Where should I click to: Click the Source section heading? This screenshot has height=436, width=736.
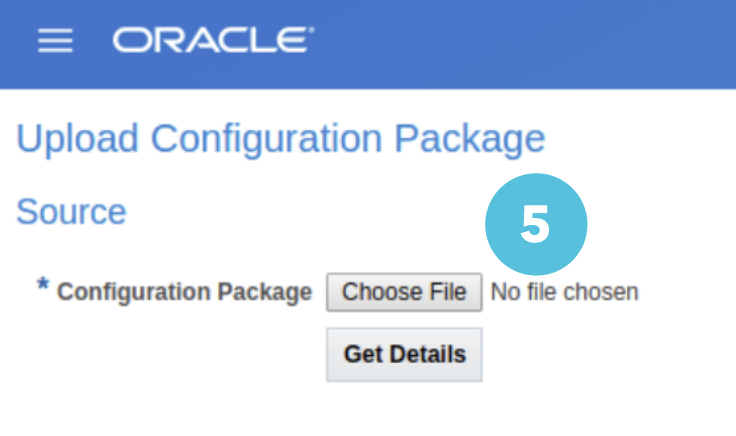coord(71,212)
